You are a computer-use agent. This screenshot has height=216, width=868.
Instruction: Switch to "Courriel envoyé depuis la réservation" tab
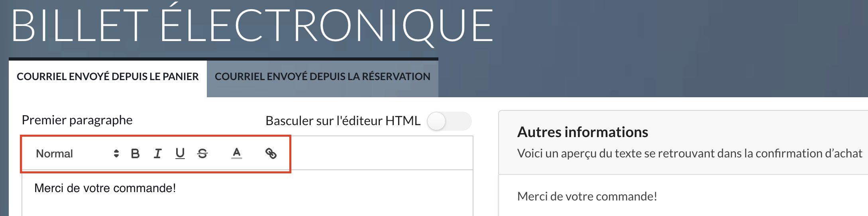click(x=322, y=77)
